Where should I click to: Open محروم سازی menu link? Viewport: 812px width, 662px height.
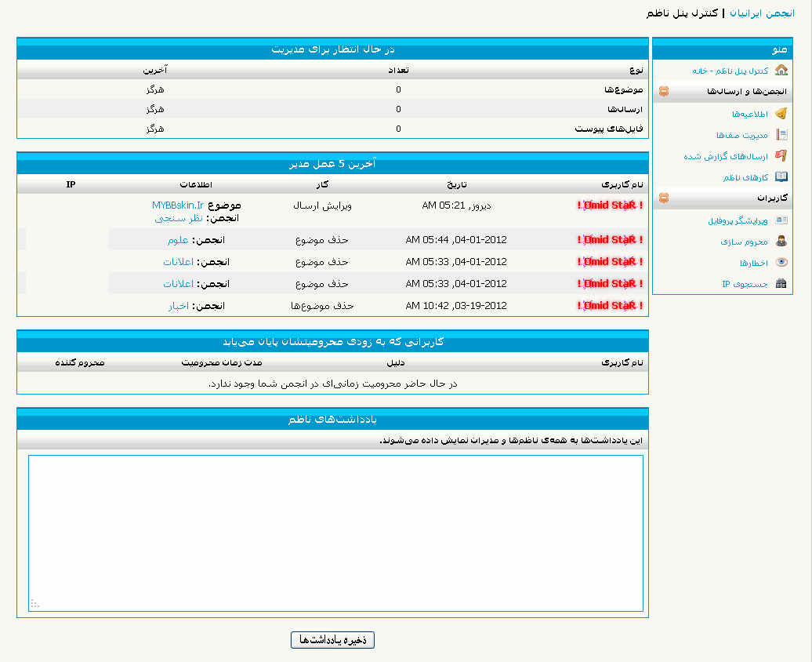744,242
